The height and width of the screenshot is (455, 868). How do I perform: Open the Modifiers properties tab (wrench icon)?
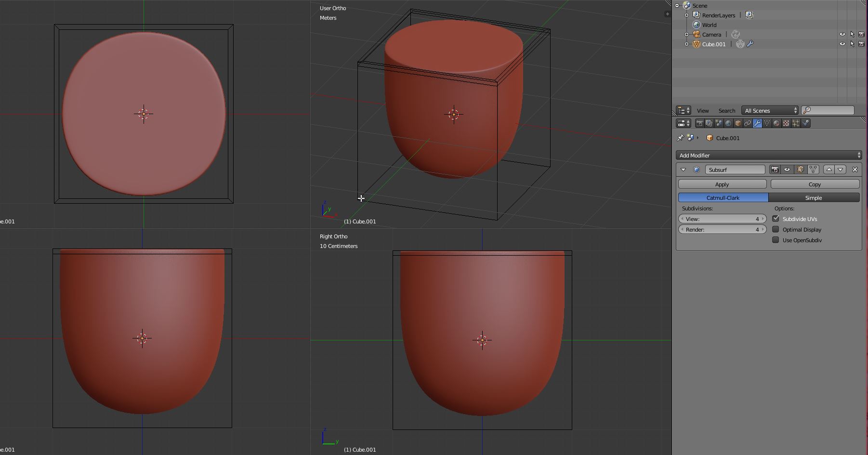coord(757,124)
